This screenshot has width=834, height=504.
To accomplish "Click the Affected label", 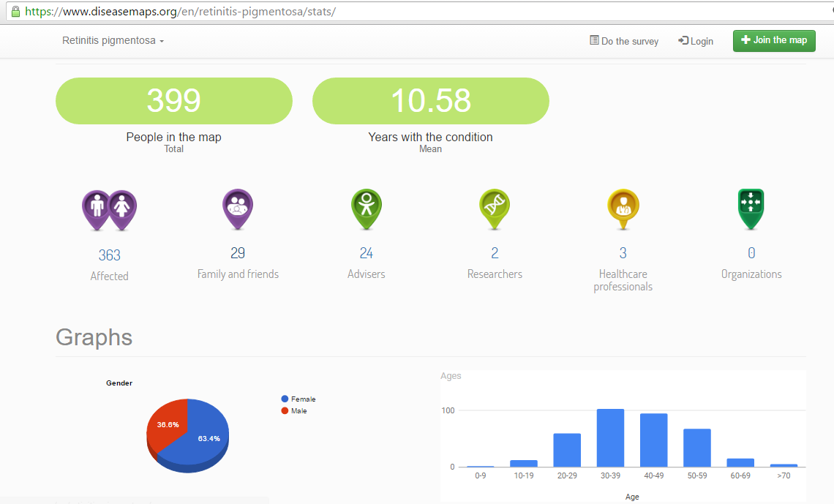I will click(x=110, y=276).
